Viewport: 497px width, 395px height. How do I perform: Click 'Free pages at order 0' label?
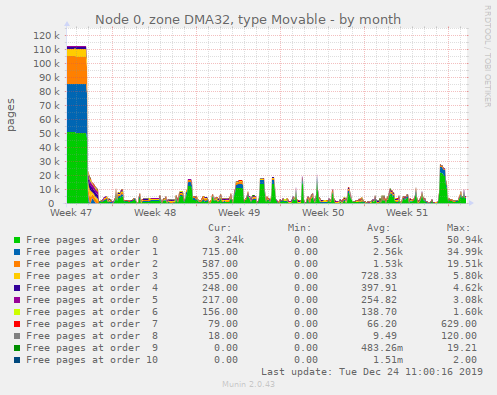[92, 240]
